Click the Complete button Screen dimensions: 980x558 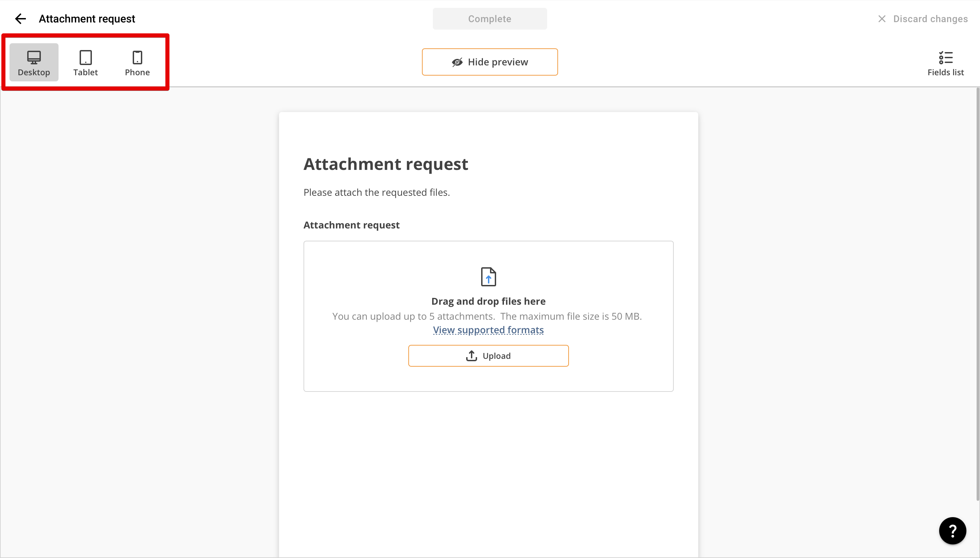click(x=489, y=18)
